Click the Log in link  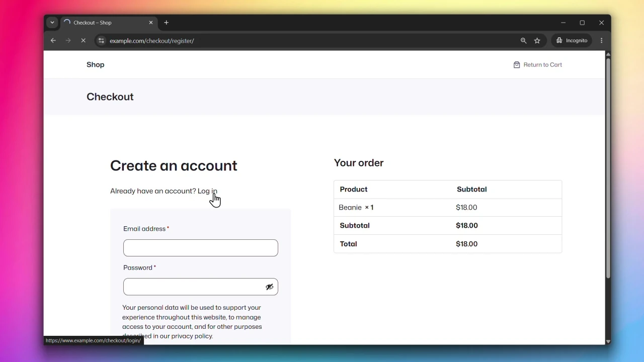[207, 191]
